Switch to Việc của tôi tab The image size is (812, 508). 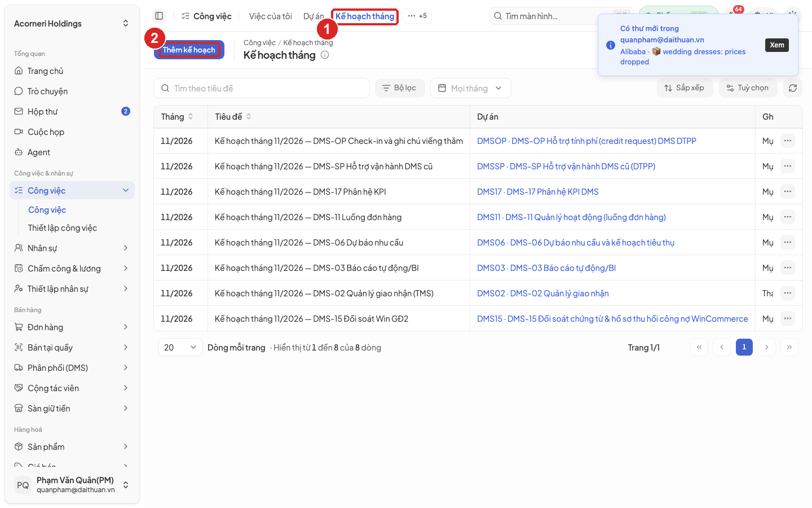coord(271,16)
